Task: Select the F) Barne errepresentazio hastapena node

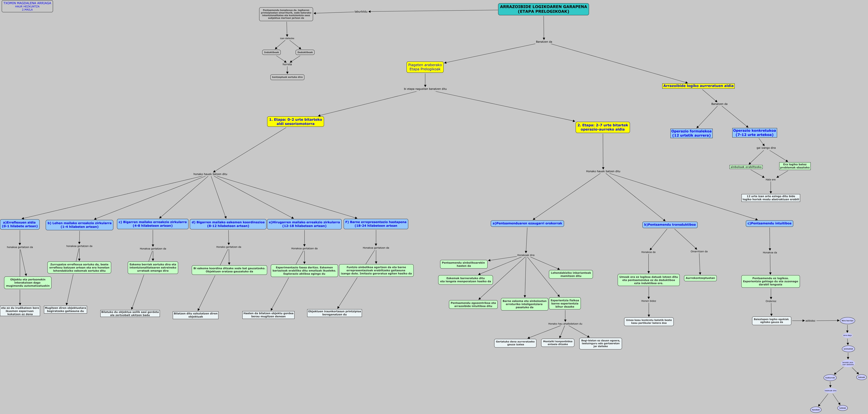Action: coord(376,224)
